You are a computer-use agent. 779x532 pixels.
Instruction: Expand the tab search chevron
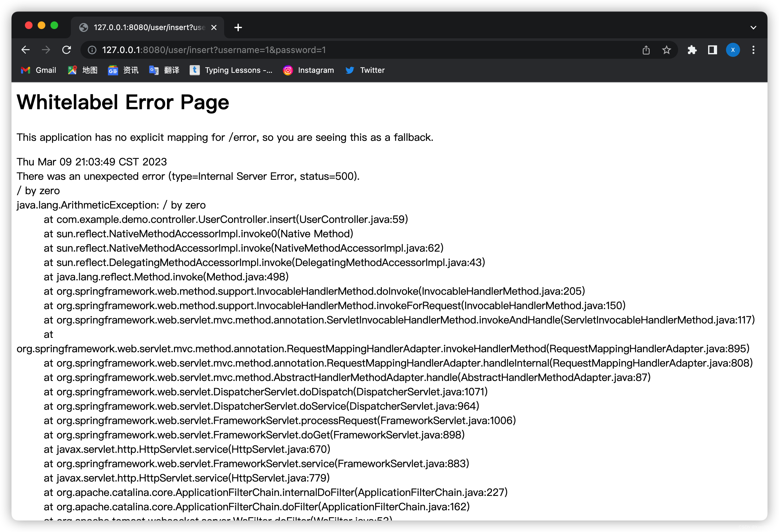click(x=753, y=27)
